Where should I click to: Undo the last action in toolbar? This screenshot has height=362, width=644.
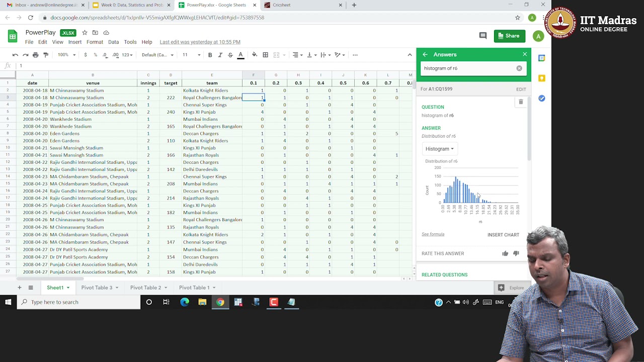point(15,55)
